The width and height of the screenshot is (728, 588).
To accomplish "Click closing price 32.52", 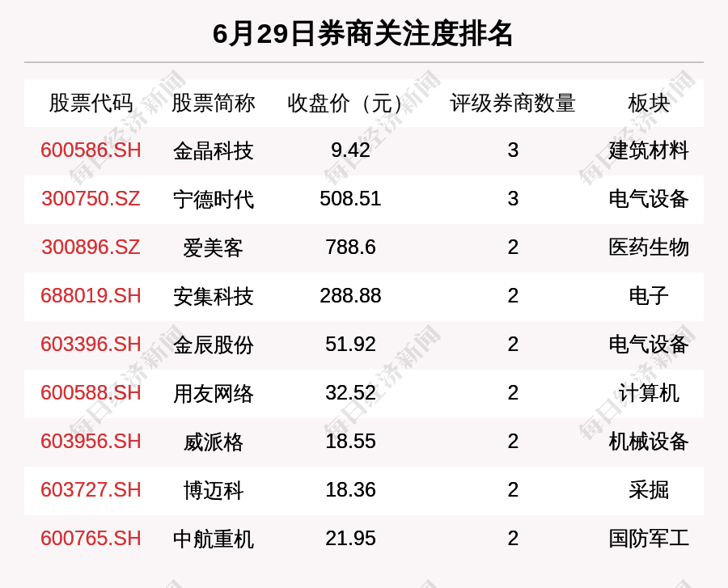I will coord(350,393).
